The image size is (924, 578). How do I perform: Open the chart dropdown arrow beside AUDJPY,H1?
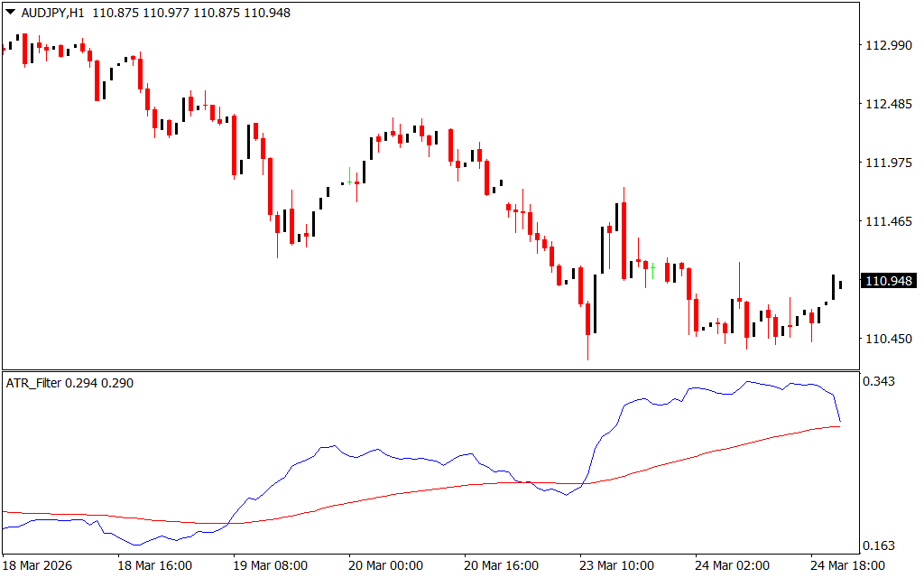[10, 13]
